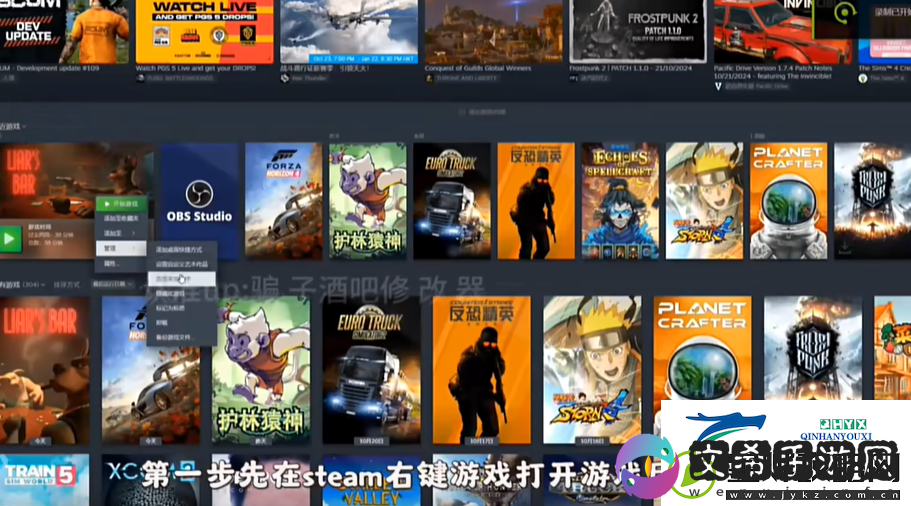911x506 pixels.
Task: Open Frostpunk cover in all games list
Action: click(813, 349)
